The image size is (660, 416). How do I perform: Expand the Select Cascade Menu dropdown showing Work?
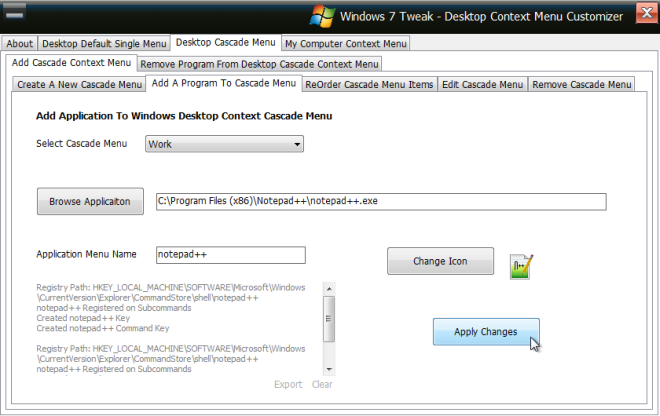(224, 144)
